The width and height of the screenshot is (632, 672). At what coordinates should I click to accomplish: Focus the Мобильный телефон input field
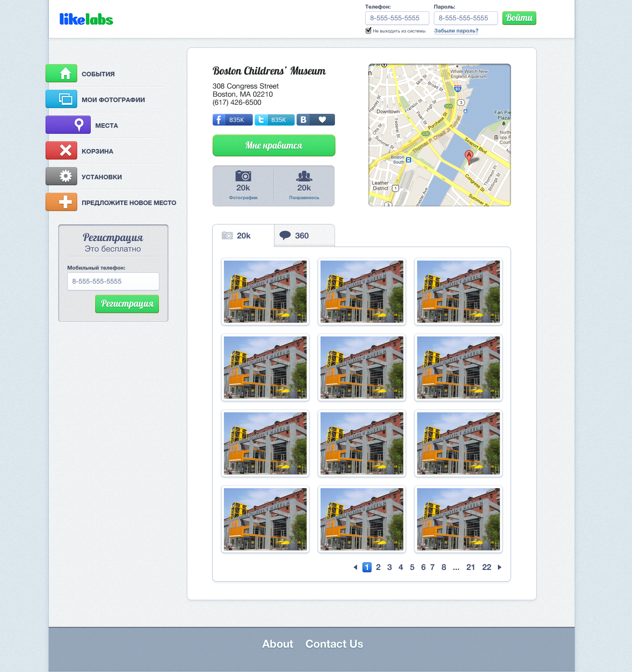pyautogui.click(x=113, y=281)
